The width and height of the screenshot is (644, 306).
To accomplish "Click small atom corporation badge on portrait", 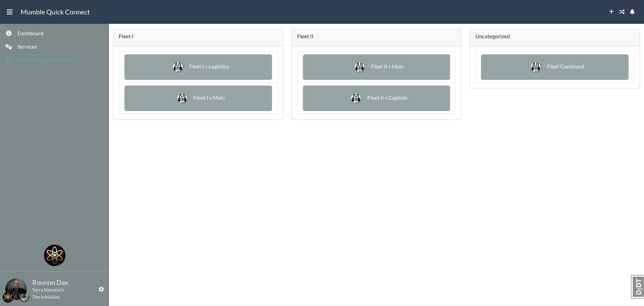I will tap(8, 297).
